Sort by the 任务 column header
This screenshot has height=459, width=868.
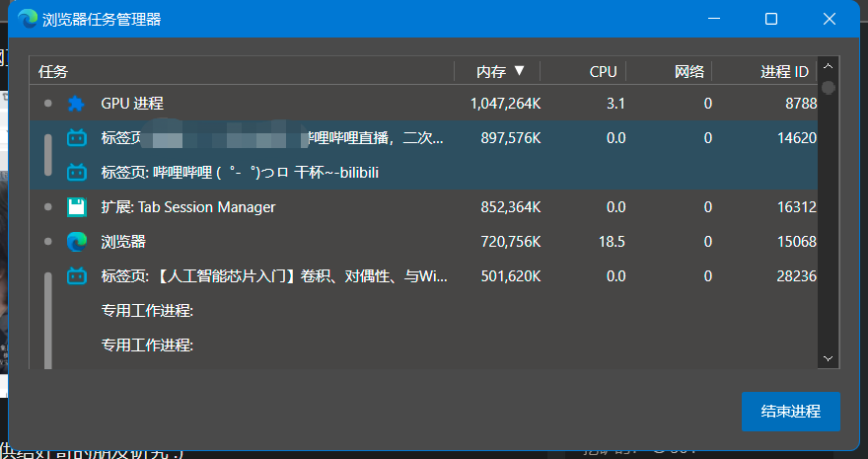coord(242,71)
